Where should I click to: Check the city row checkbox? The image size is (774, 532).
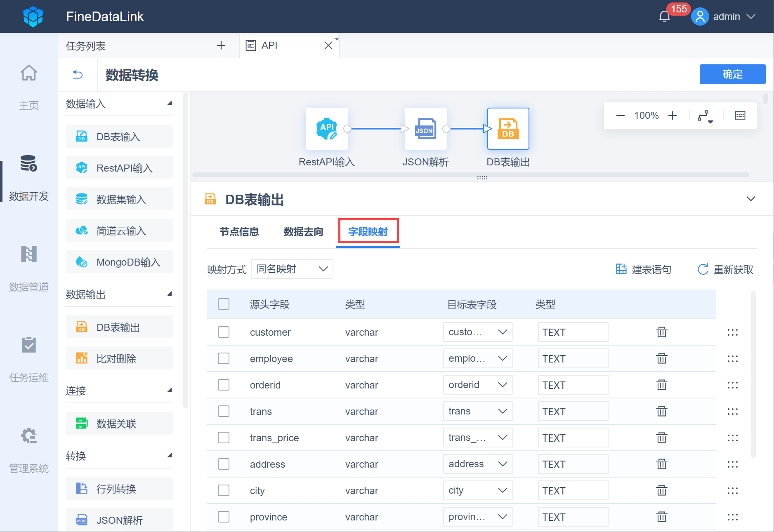pyautogui.click(x=224, y=490)
